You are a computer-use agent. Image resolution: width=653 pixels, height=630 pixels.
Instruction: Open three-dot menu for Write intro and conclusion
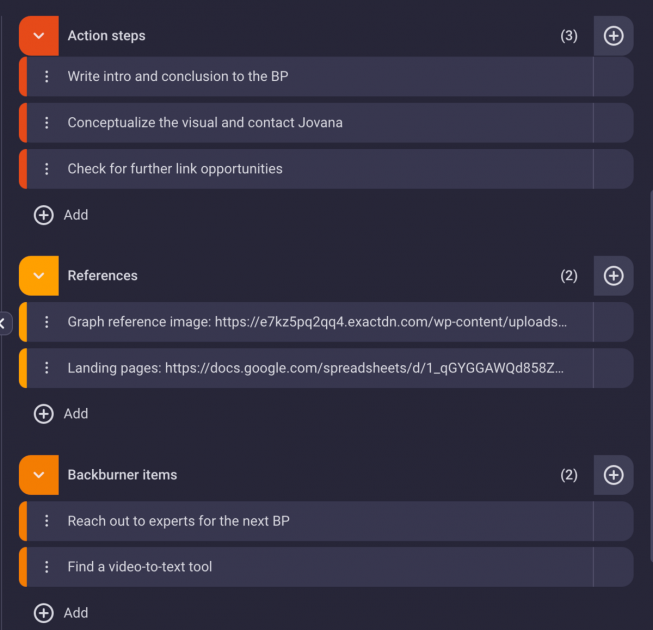click(47, 77)
